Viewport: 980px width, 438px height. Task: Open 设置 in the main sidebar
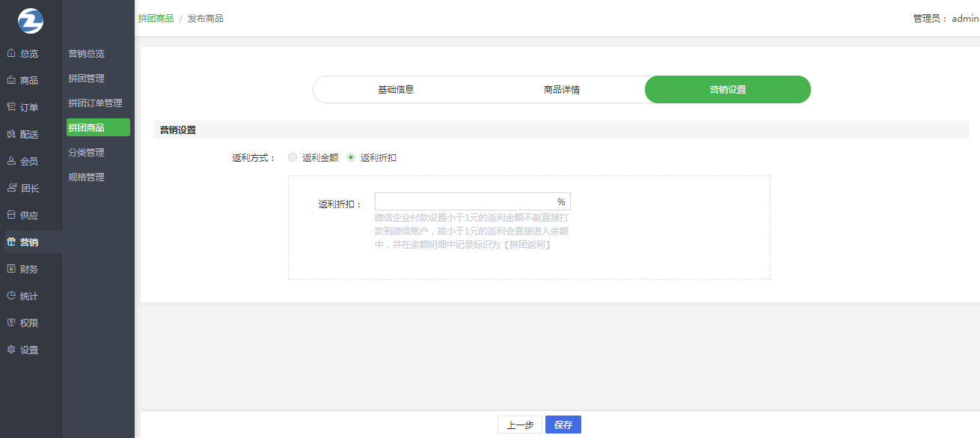click(x=31, y=350)
